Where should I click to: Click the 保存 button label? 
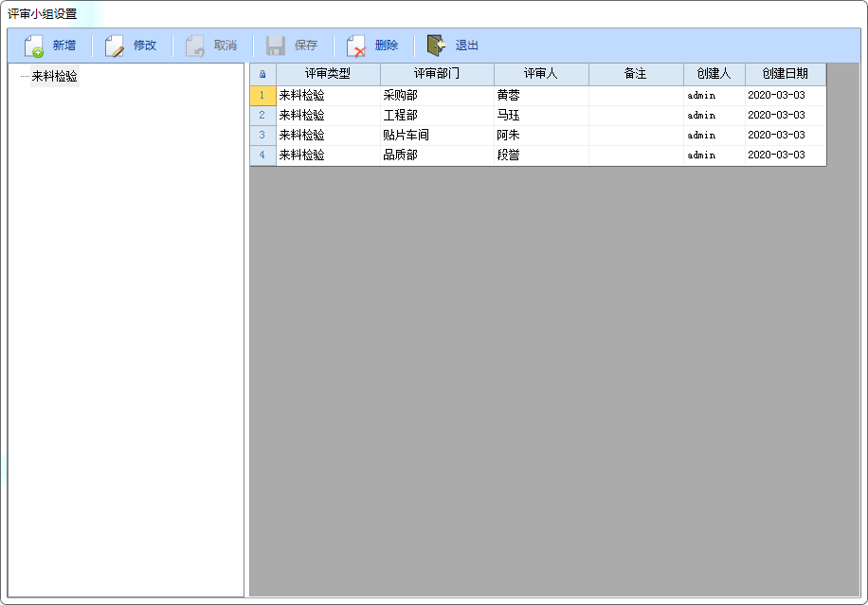[306, 46]
